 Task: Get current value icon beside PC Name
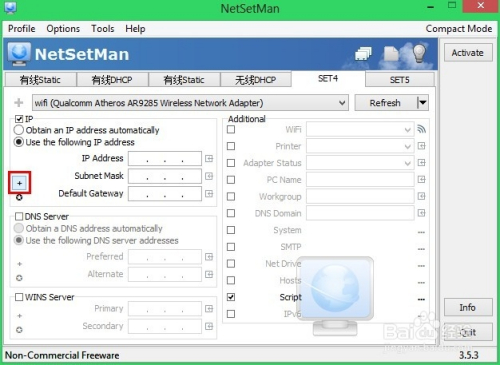click(x=422, y=179)
